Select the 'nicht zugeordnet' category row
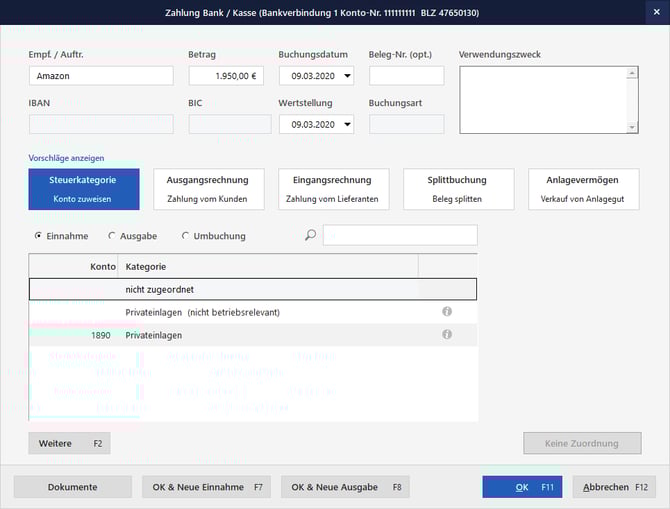Image resolution: width=670 pixels, height=509 pixels. pos(253,289)
